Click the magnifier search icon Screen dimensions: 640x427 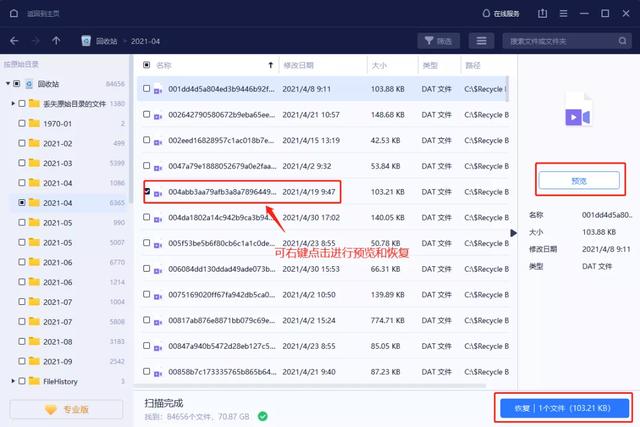(x=622, y=41)
